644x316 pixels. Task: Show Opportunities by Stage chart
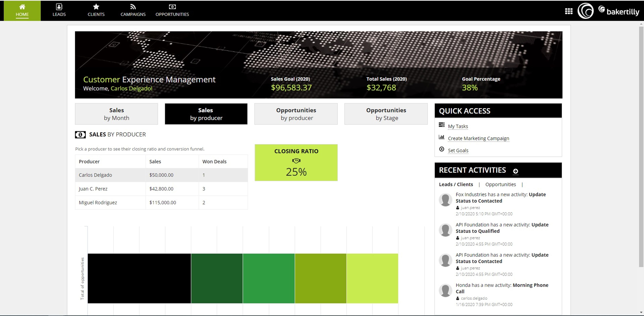point(386,114)
